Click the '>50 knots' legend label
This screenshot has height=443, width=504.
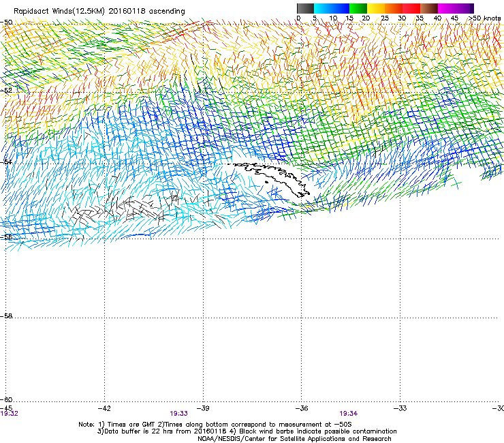pyautogui.click(x=484, y=18)
